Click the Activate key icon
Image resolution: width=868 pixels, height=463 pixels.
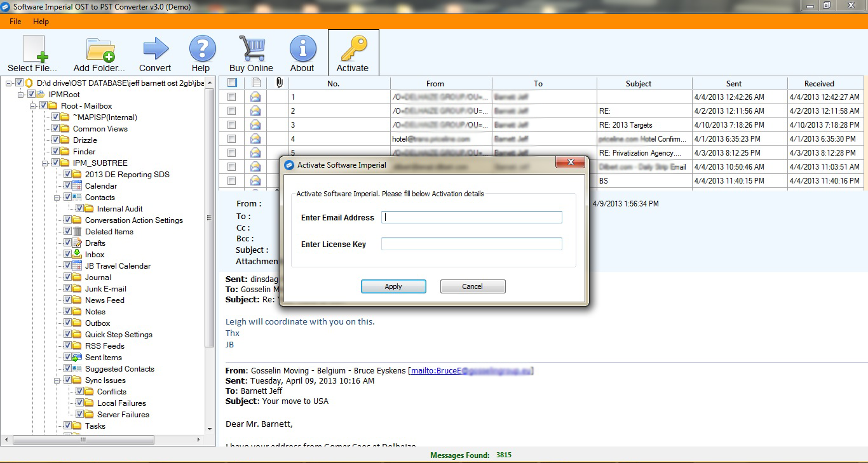[353, 48]
